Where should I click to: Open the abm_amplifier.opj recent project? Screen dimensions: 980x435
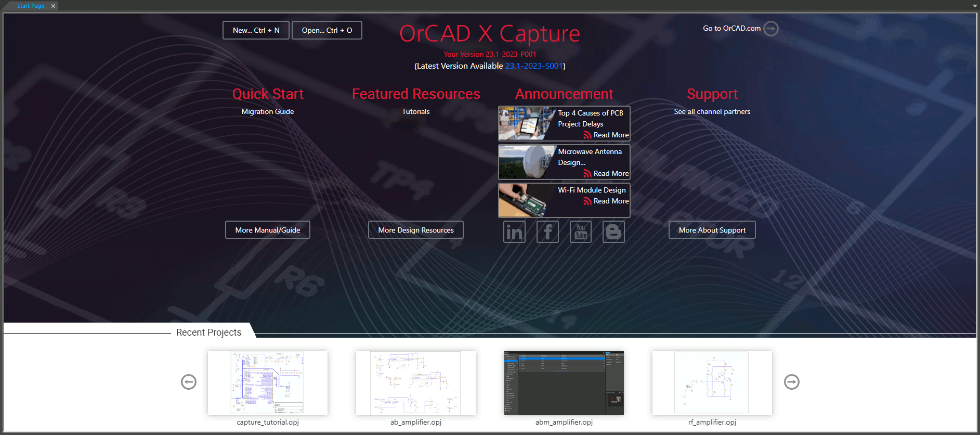[564, 383]
